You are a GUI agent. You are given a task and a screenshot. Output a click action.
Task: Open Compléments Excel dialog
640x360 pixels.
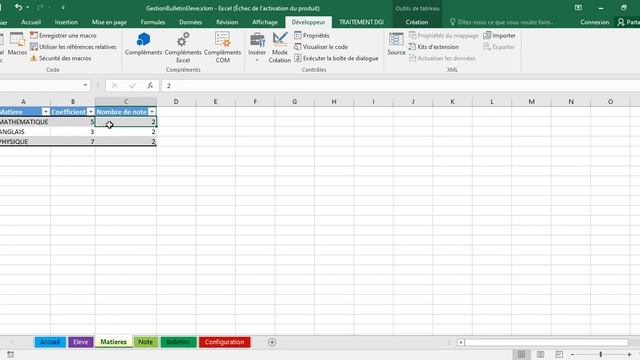(x=183, y=48)
